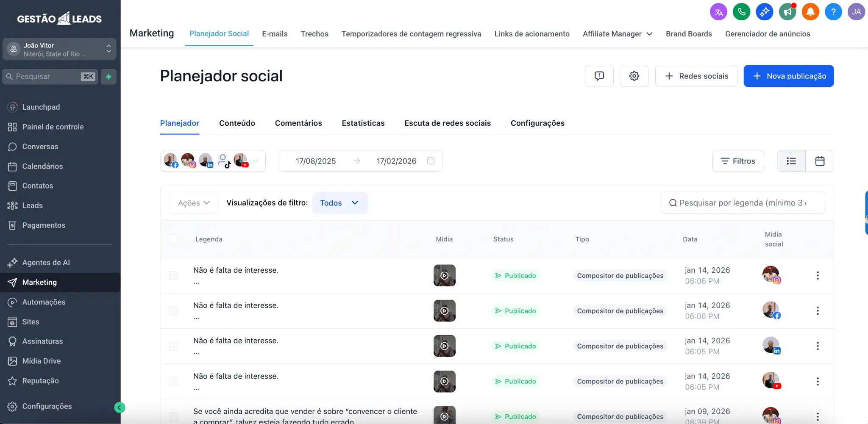
Task: Switch to list view icon
Action: point(791,161)
